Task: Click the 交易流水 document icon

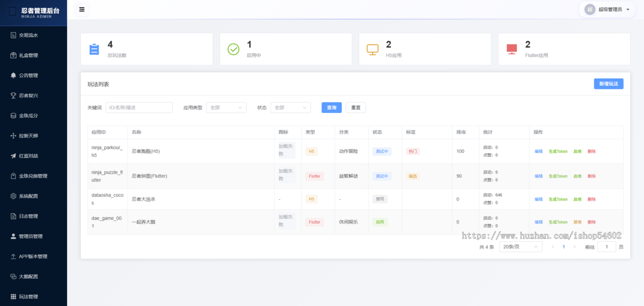Action: [x=13, y=35]
